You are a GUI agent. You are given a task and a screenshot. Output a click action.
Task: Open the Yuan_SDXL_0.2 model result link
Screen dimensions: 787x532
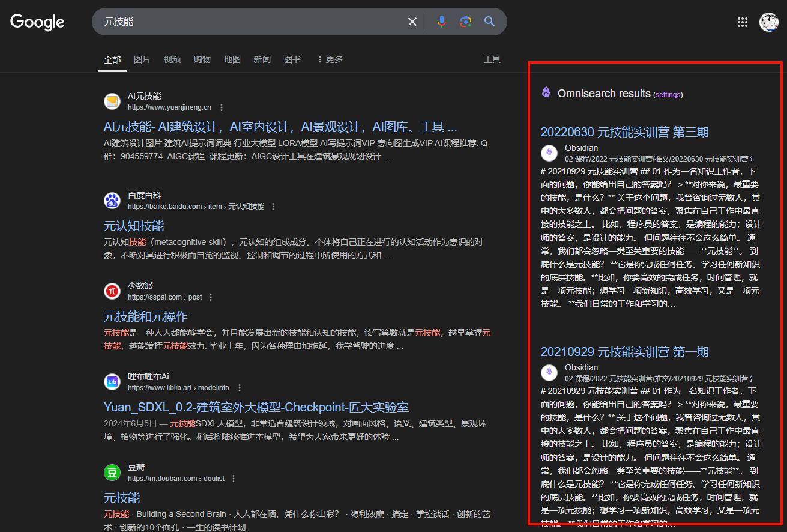pyautogui.click(x=256, y=407)
